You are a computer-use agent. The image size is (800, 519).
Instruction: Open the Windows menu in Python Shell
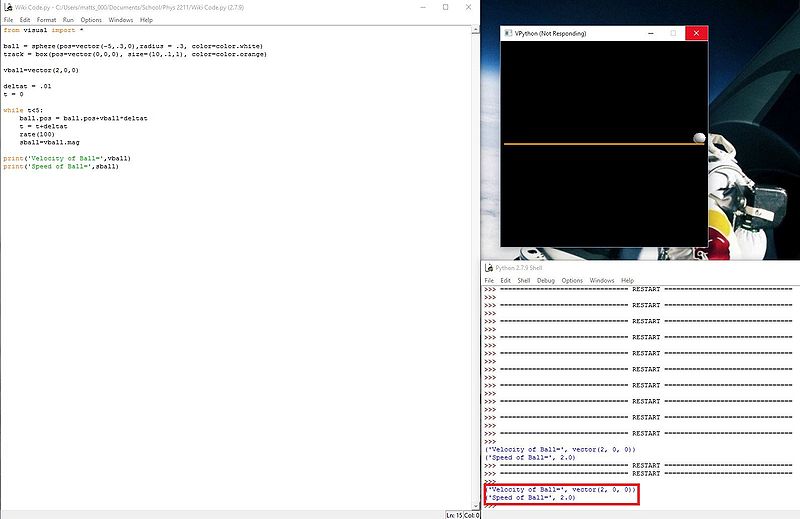pyautogui.click(x=602, y=280)
